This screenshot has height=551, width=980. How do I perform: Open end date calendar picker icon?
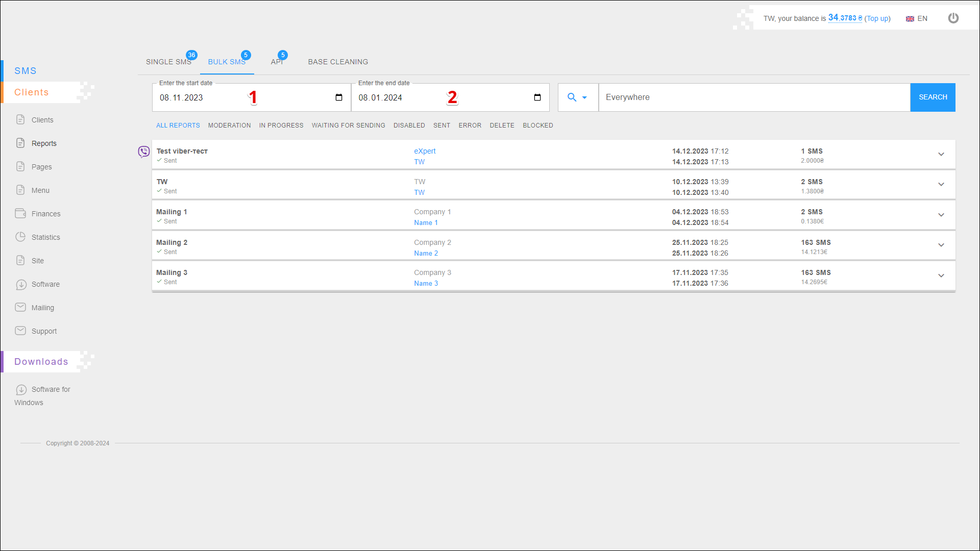(537, 97)
